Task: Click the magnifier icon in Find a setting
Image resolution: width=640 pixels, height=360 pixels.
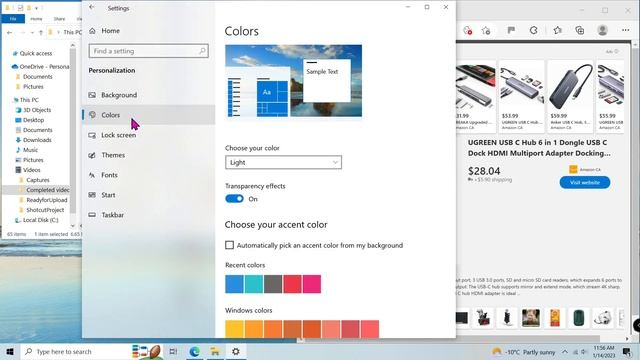Action: (202, 51)
